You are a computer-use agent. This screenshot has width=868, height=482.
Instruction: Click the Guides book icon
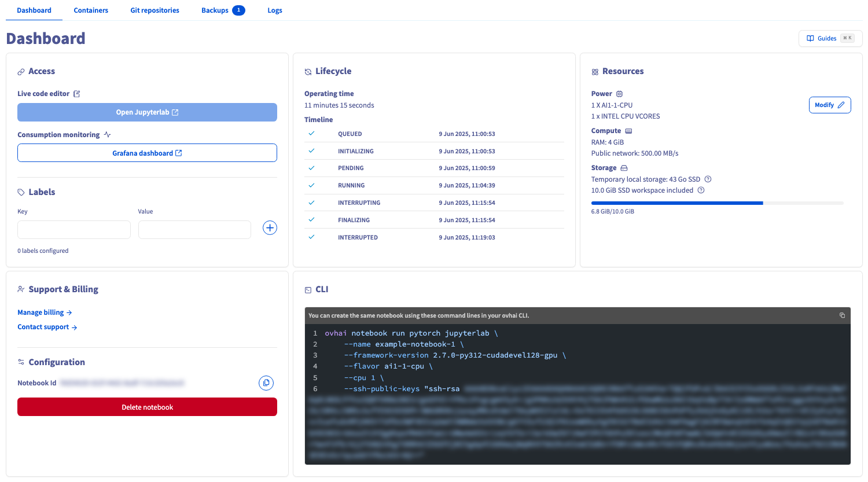tap(810, 38)
